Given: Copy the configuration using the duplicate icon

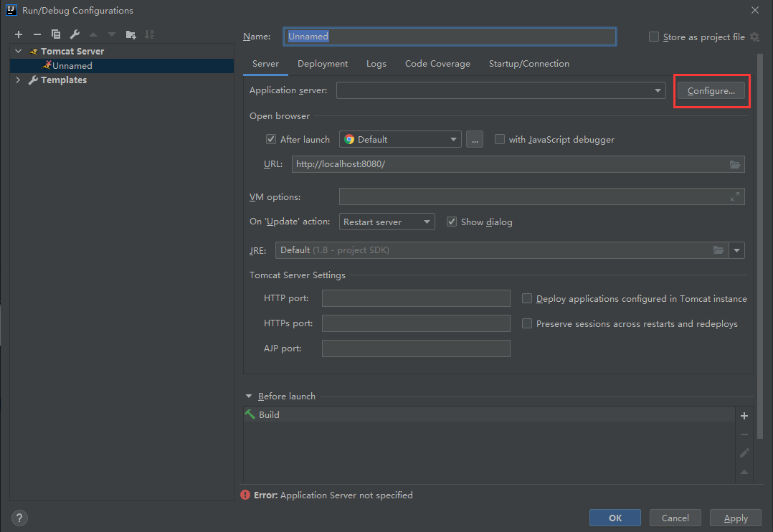Looking at the screenshot, I should [56, 34].
